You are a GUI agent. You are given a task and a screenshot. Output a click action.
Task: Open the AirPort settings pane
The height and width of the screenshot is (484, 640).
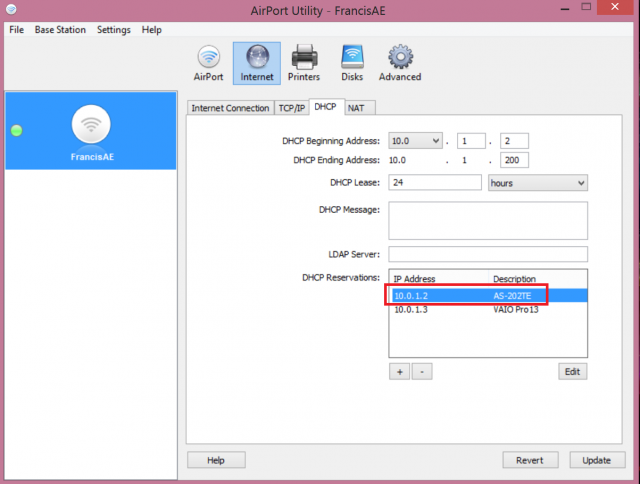pyautogui.click(x=209, y=64)
